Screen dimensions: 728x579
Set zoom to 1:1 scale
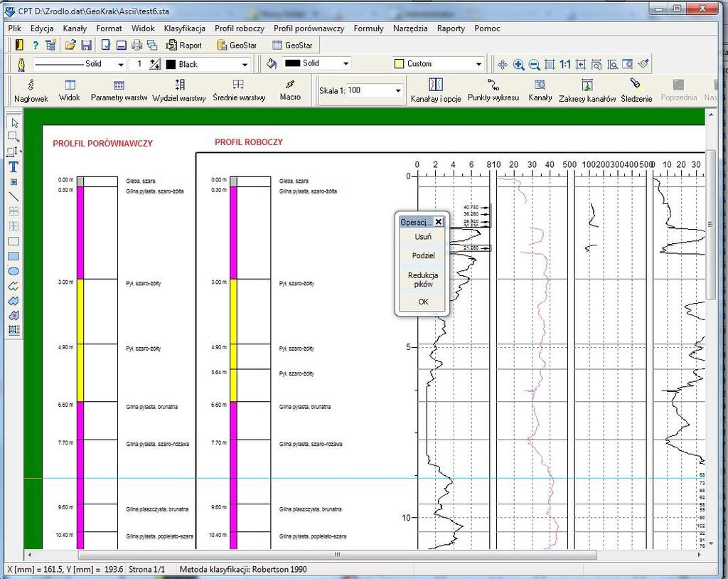coord(565,64)
